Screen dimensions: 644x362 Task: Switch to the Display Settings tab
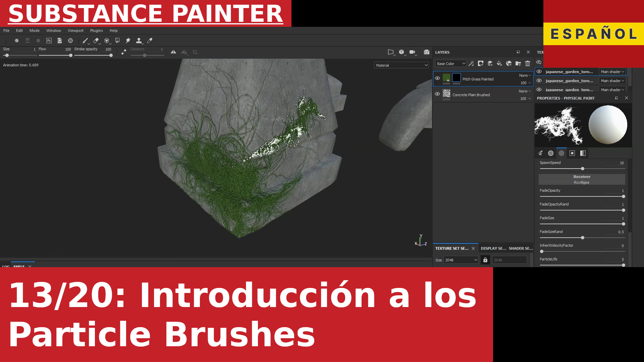[493, 248]
